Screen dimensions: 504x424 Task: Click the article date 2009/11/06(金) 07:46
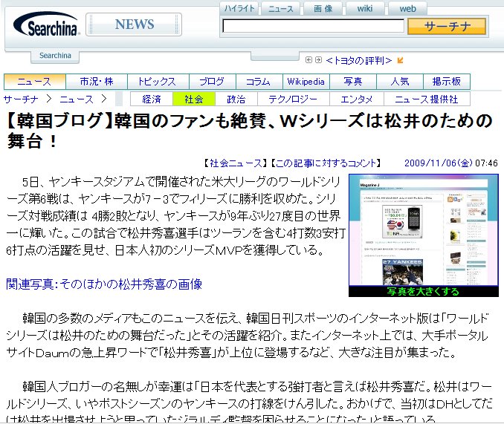pos(450,163)
